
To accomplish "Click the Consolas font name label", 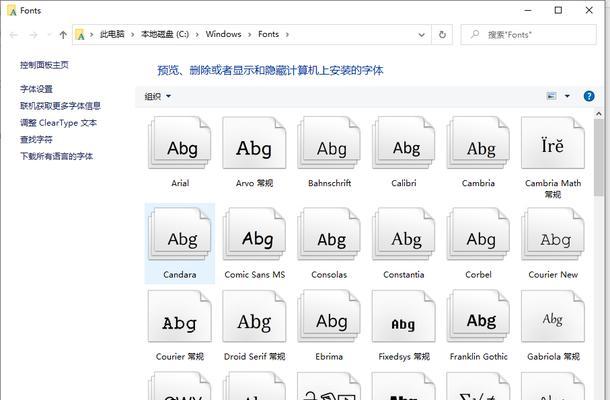I will pos(329,275).
